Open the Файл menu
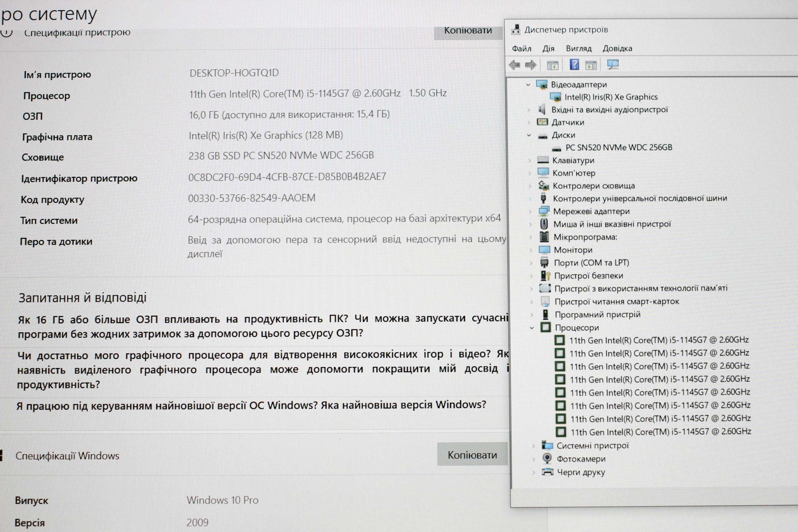 coord(522,49)
